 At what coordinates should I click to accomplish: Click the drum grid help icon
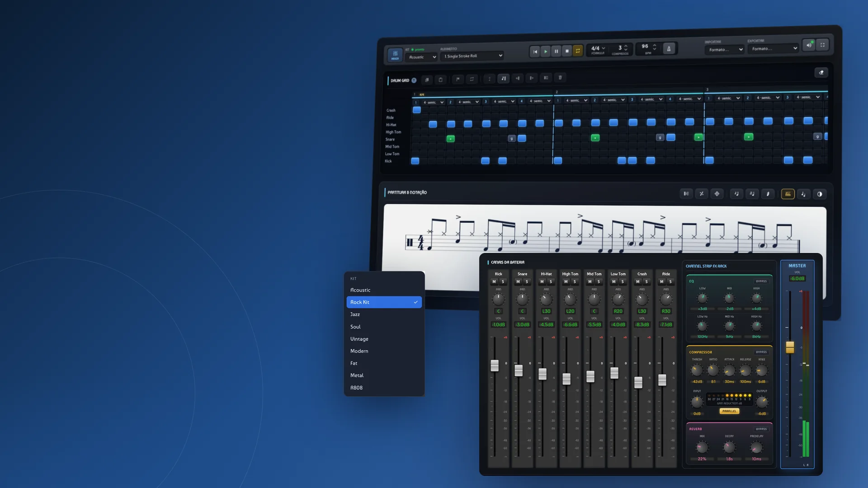tap(414, 80)
